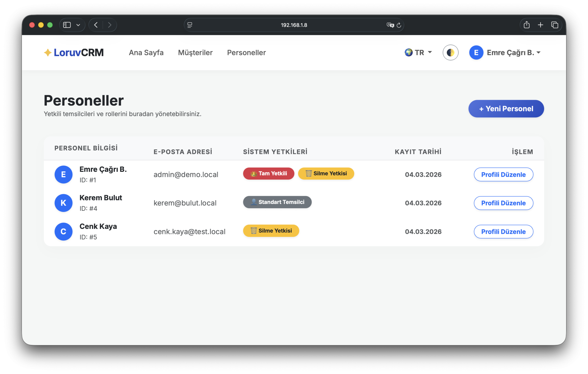The height and width of the screenshot is (374, 588).
Task: Click the Yeni Personel button
Action: point(506,109)
